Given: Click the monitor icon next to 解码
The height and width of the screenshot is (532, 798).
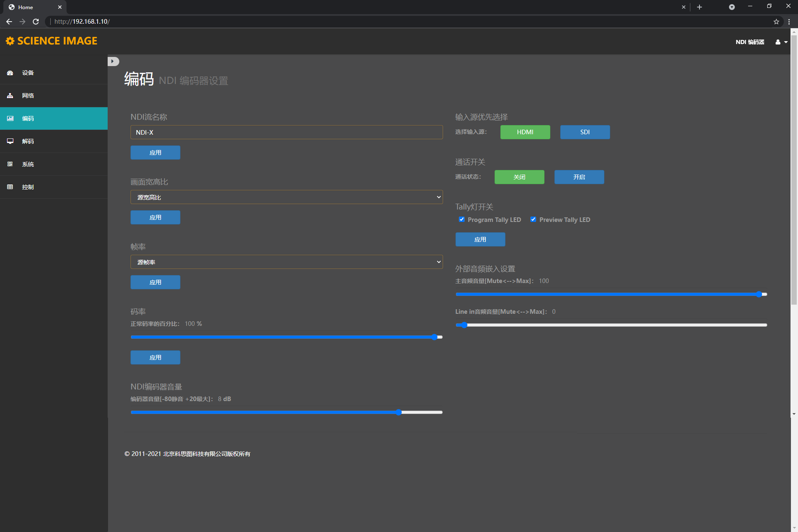Looking at the screenshot, I should click(x=10, y=141).
